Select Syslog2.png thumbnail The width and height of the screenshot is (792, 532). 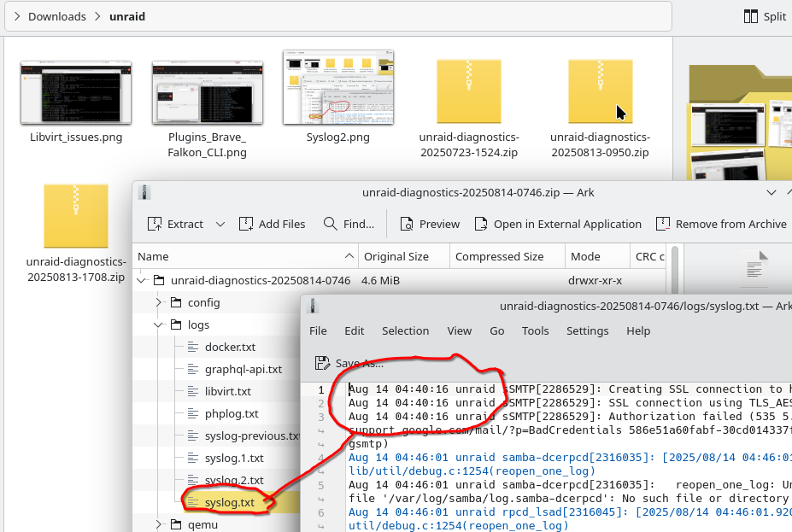click(x=338, y=87)
